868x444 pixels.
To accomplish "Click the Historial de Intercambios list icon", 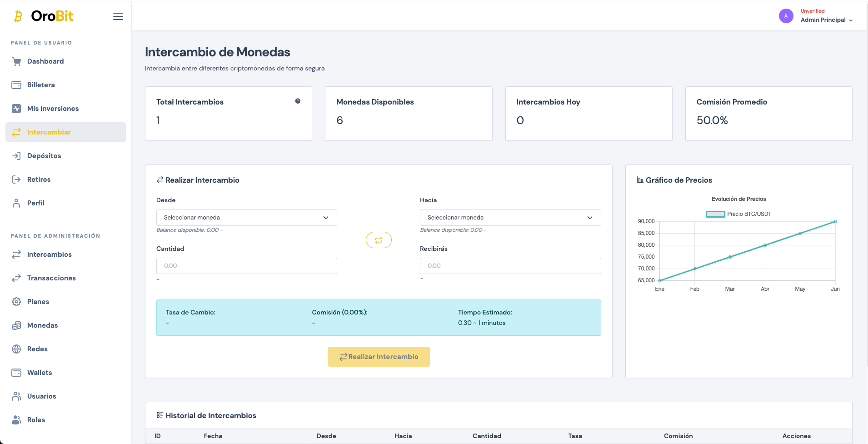I will point(160,415).
